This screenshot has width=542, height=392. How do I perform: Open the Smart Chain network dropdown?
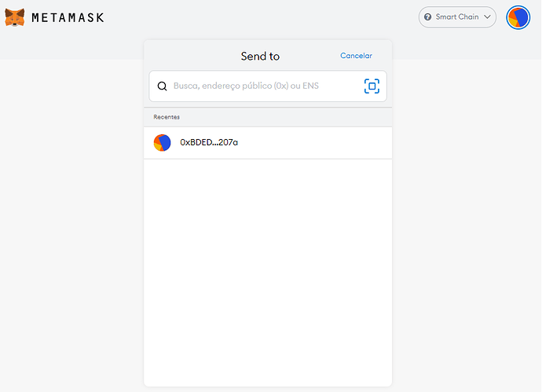coord(457,17)
